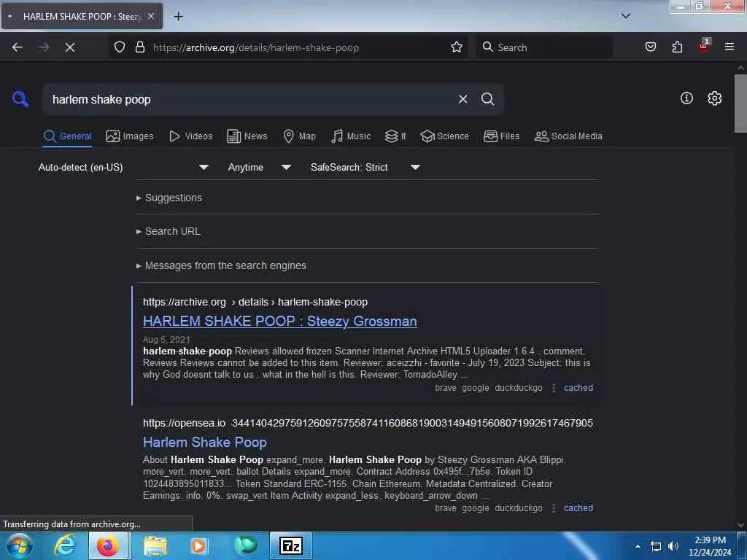Open the tracking protection shield icon
The width and height of the screenshot is (747, 560).
120,47
